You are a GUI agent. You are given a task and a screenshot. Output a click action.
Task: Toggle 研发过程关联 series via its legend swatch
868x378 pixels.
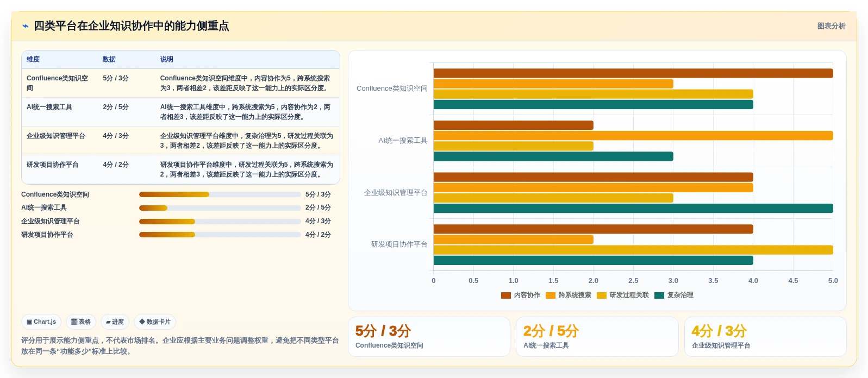pyautogui.click(x=602, y=295)
